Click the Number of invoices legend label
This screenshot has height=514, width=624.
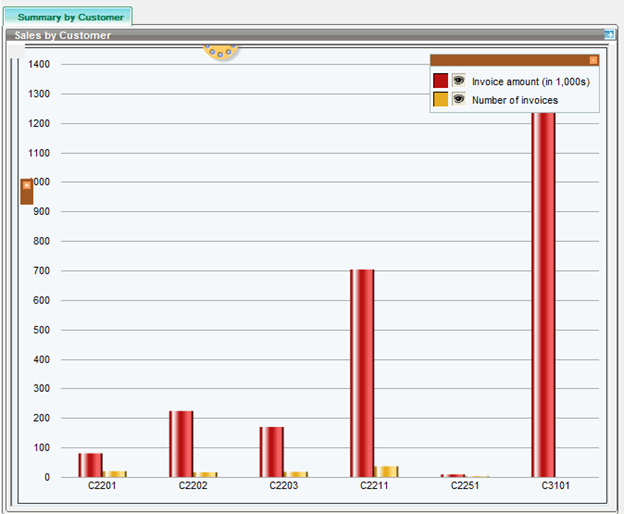click(x=515, y=100)
